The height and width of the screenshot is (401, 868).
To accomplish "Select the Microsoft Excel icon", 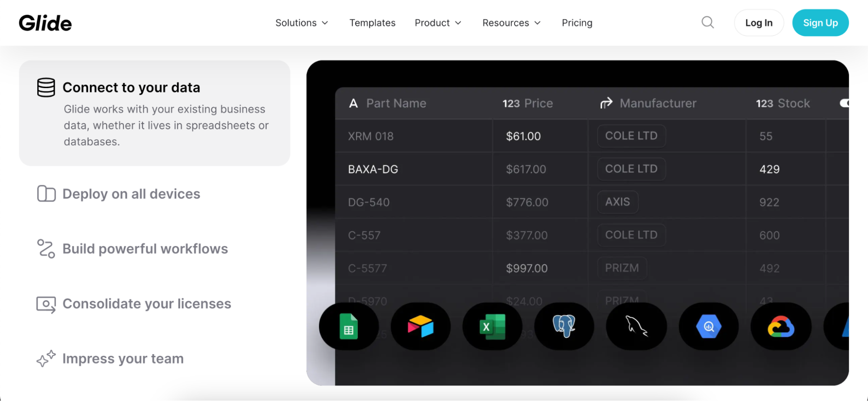I will (492, 326).
